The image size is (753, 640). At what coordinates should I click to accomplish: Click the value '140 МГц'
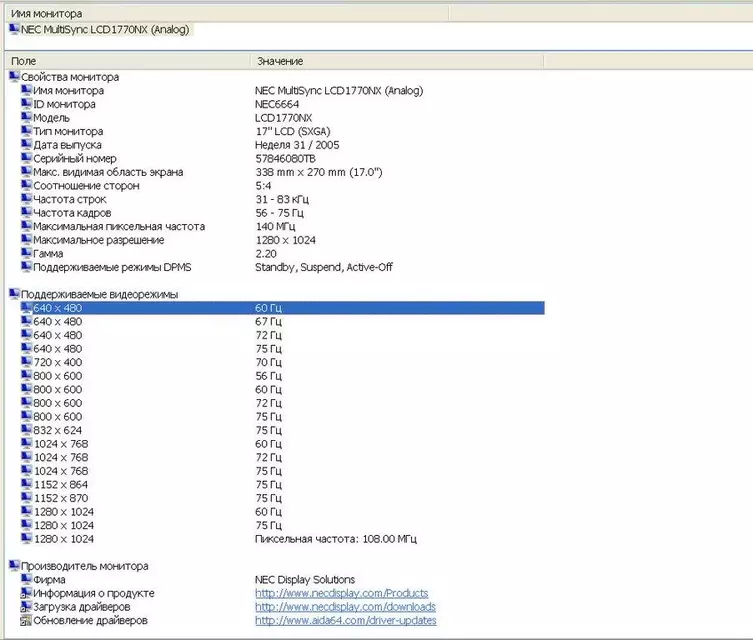click(275, 226)
